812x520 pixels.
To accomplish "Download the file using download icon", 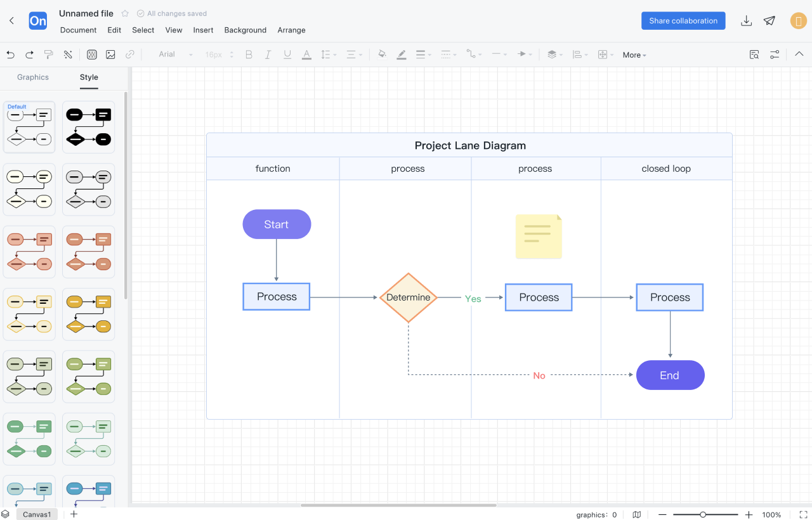I will (747, 21).
